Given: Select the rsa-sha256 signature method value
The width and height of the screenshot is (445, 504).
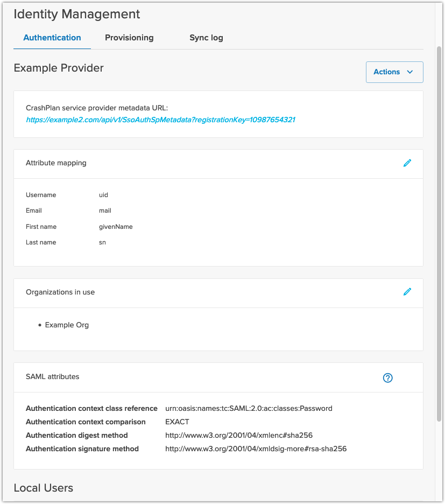Looking at the screenshot, I should (256, 449).
